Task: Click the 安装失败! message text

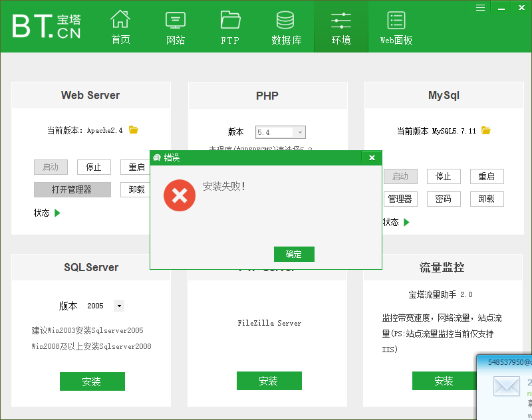Action: [224, 186]
